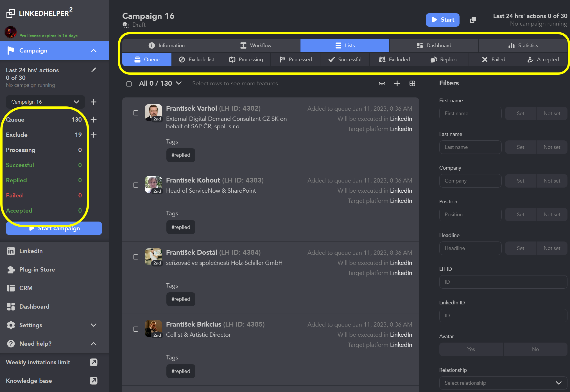Open the column layout grid icon
This screenshot has width=570, height=392.
(x=412, y=83)
